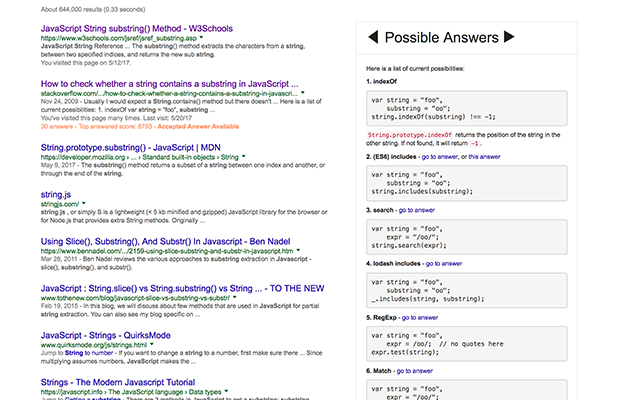Expand dropdown arrow beside the stringjs.com URL
The width and height of the screenshot is (640, 400).
[x=84, y=203]
